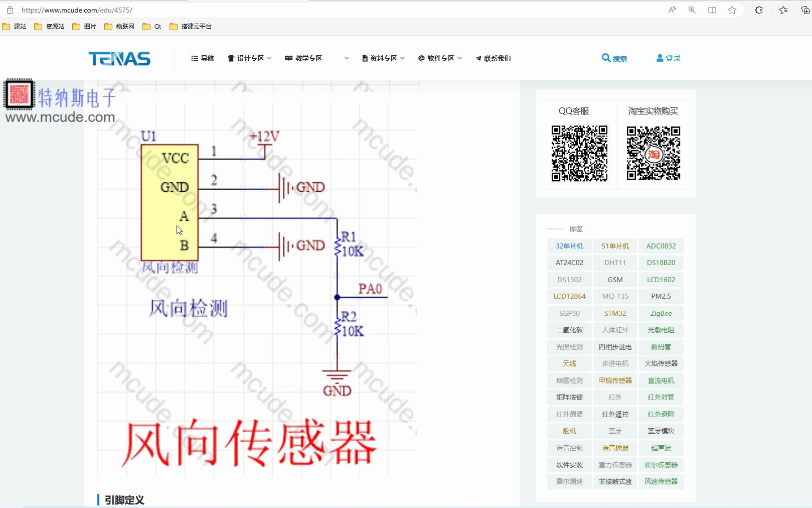Select the 矩阵按键 tag
Image resolution: width=812 pixels, height=508 pixels.
(569, 397)
